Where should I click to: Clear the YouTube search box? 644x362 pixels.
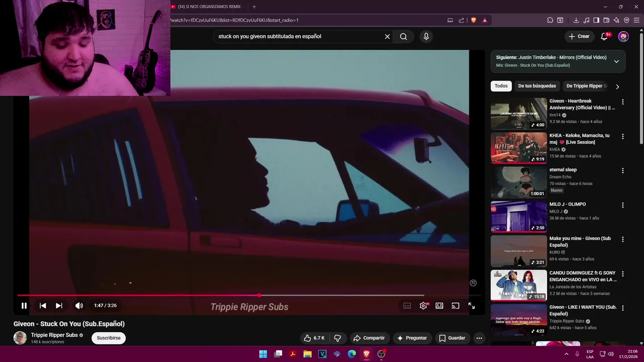[x=387, y=36]
